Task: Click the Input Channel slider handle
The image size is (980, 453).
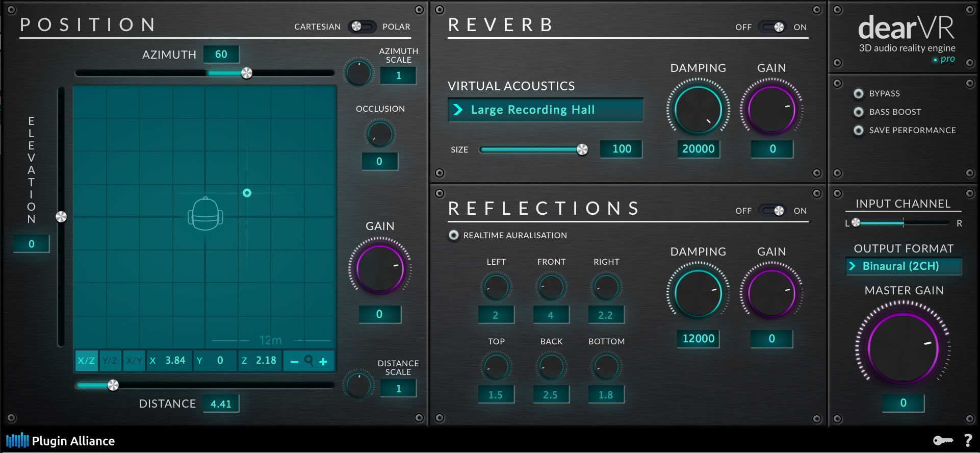Action: tap(856, 222)
